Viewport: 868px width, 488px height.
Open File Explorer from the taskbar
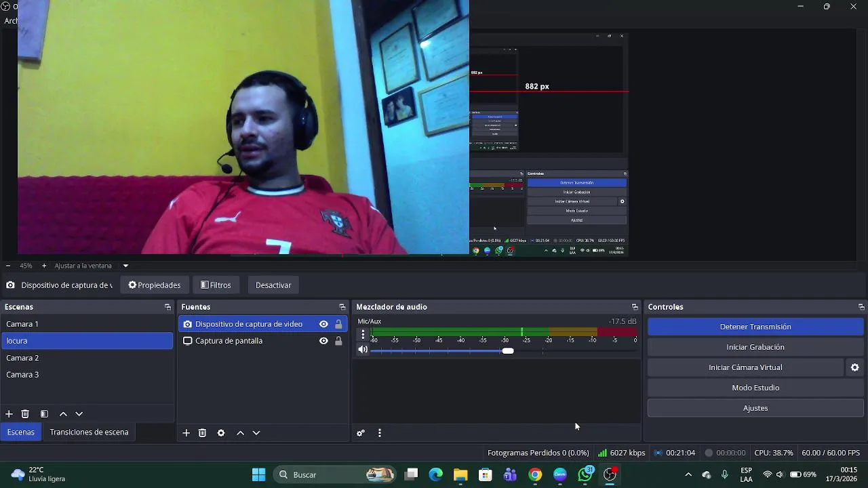(460, 474)
